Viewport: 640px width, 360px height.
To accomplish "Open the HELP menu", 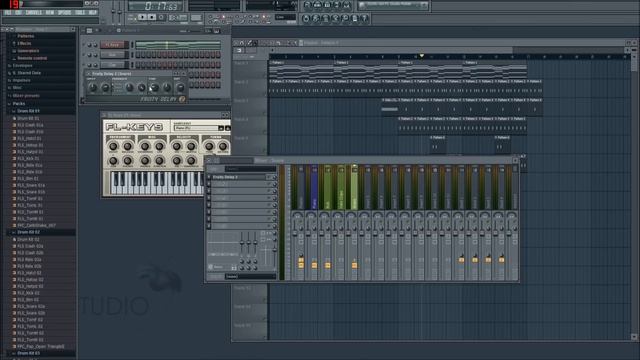I will (x=93, y=13).
